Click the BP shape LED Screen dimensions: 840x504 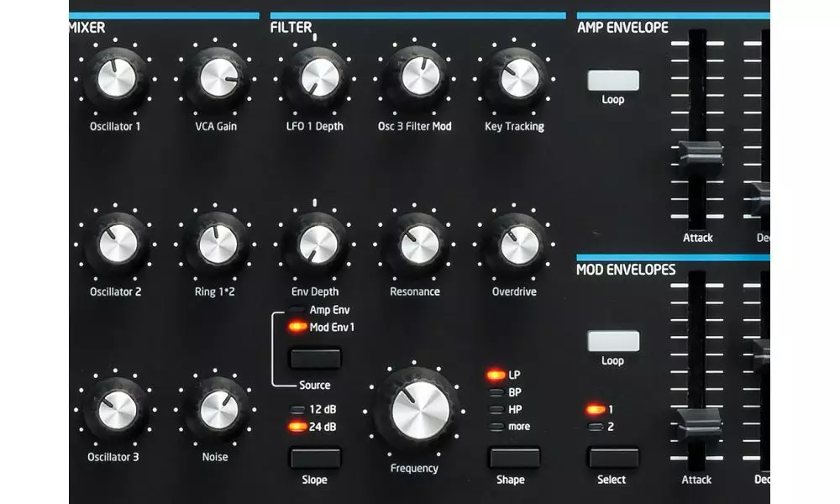click(x=497, y=392)
